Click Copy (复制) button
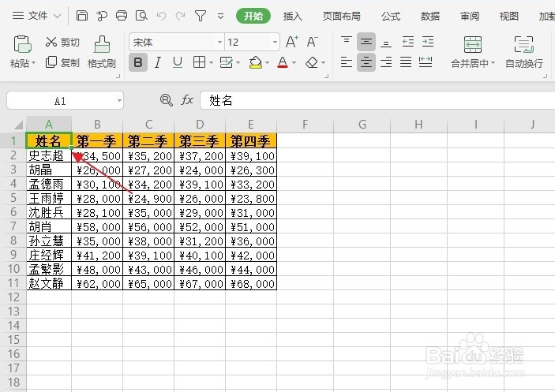 (x=62, y=62)
